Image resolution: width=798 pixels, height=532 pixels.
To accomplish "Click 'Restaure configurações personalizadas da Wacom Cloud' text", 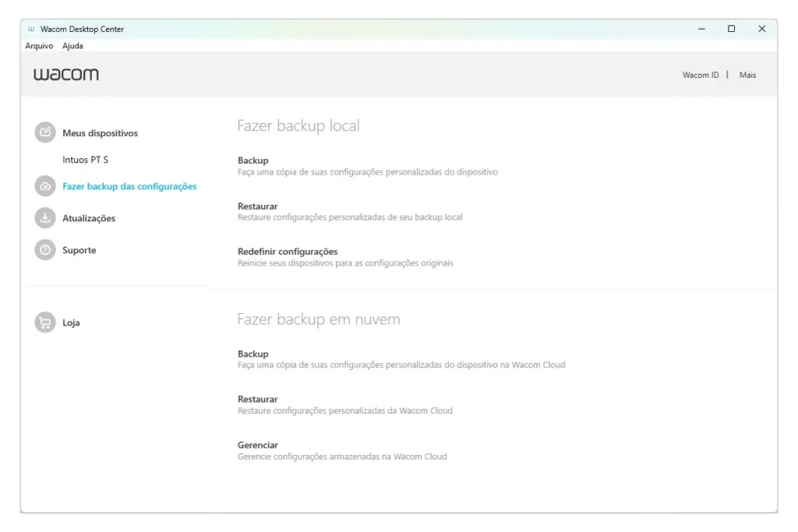I will (345, 410).
